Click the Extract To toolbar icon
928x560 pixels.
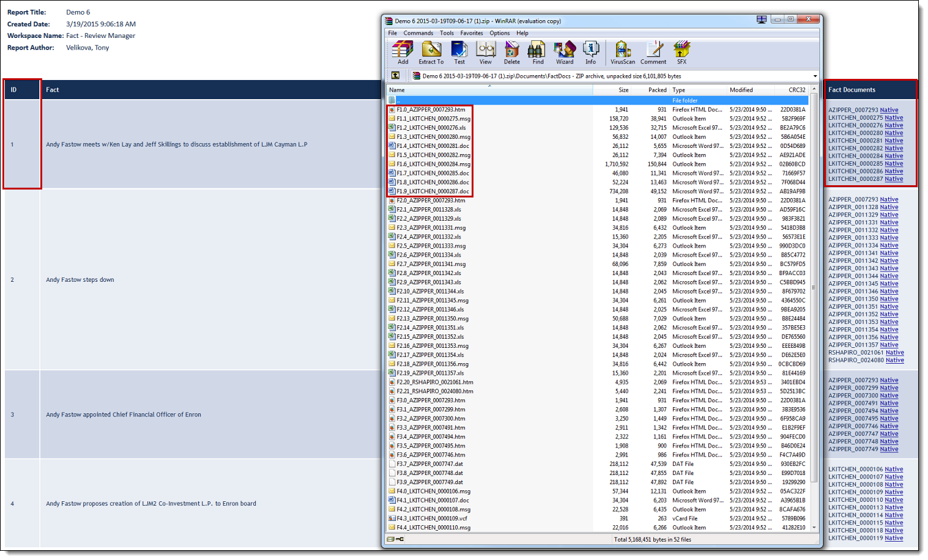(431, 52)
